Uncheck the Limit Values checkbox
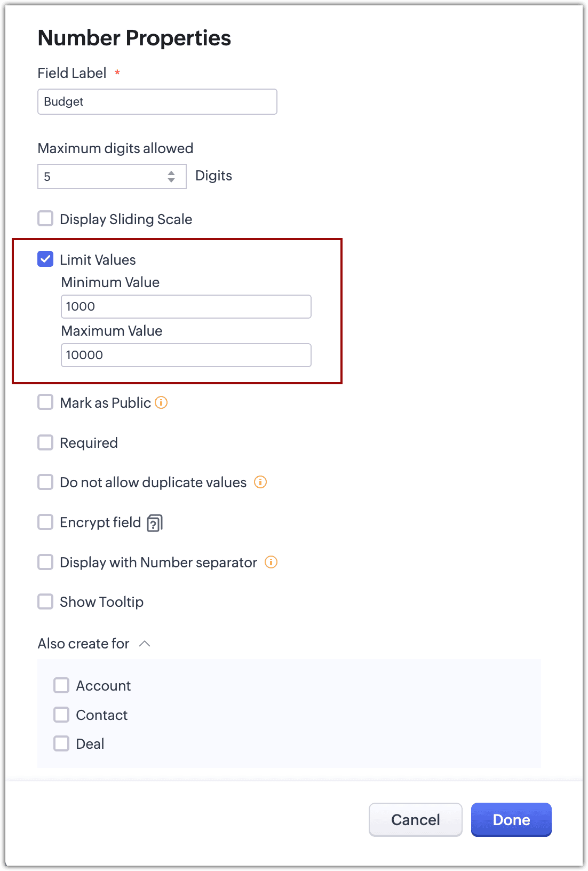Screen dimensions: 588x871 click(45, 259)
